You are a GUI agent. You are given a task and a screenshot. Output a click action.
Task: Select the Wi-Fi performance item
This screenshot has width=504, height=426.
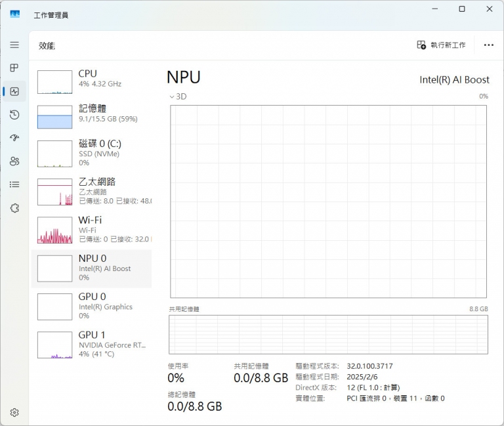[x=92, y=229]
